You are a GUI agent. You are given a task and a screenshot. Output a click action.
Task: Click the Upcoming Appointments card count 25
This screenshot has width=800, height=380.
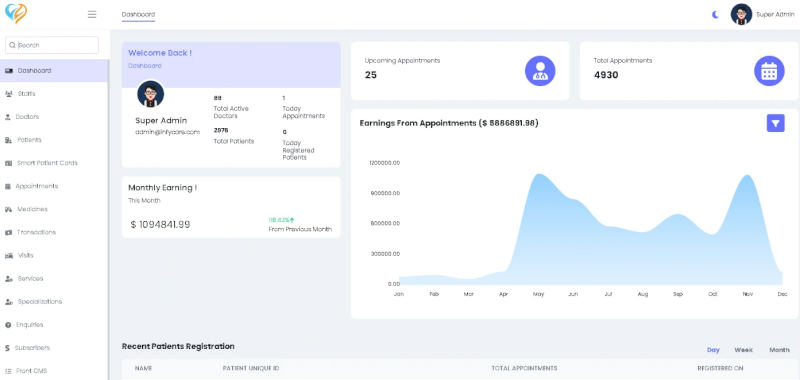tap(370, 75)
